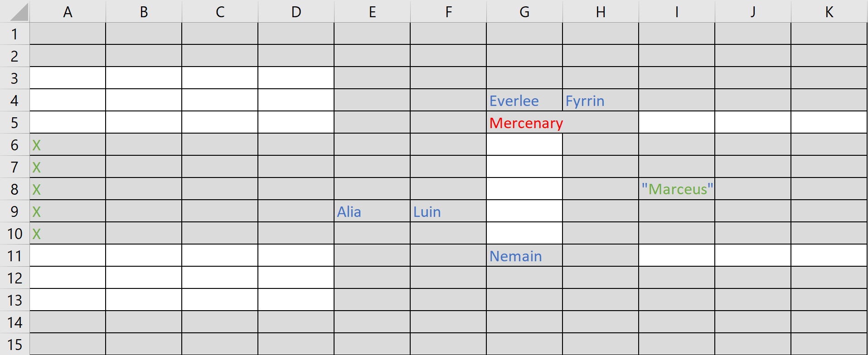Viewport: 868px width, 355px height.
Task: Select the cell labeled Alia
Action: (x=372, y=211)
